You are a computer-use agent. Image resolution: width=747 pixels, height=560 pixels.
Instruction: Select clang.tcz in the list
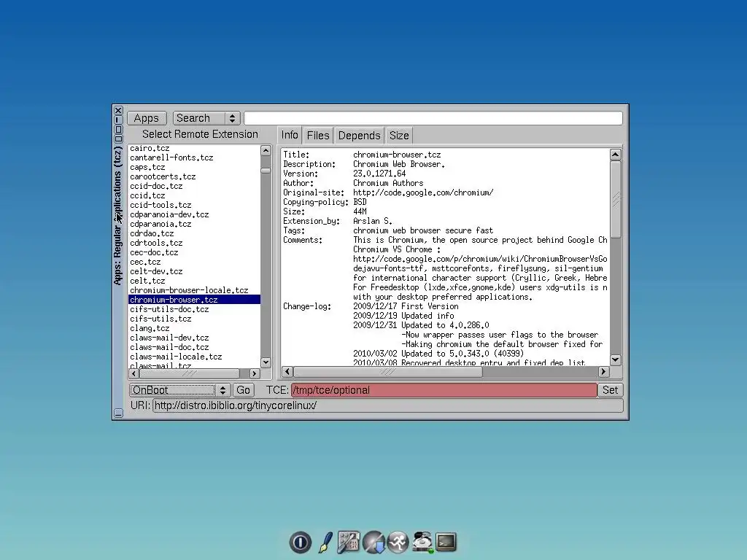coord(194,328)
